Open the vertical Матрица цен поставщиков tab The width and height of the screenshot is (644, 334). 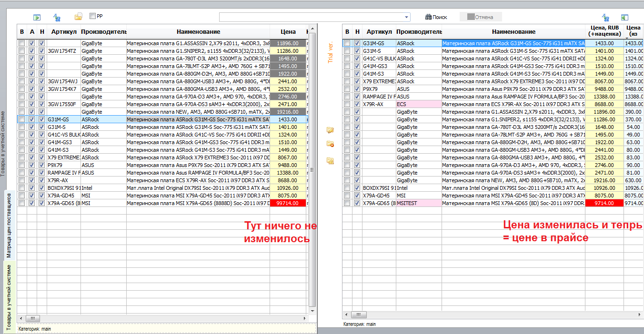9,225
